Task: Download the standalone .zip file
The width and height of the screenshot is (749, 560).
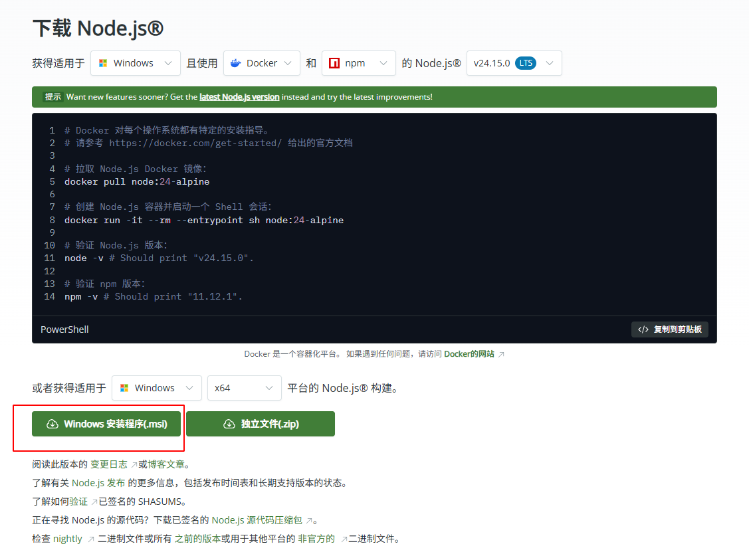Action: tap(261, 424)
